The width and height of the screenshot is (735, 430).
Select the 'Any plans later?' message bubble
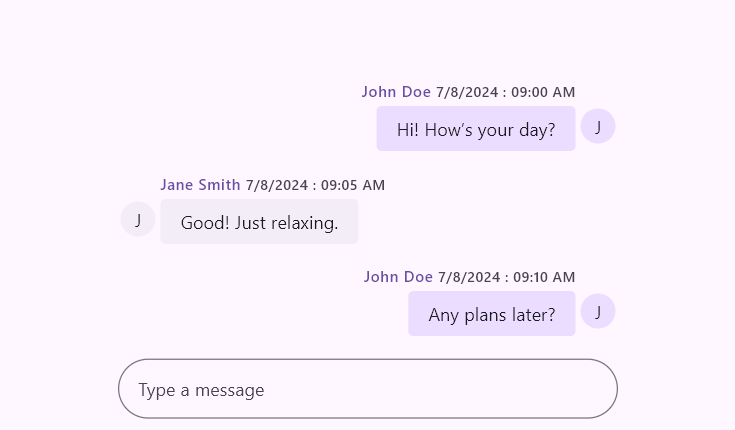492,314
